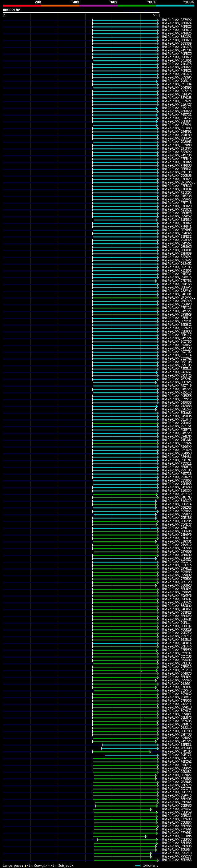197x868 pixels.
Task: Select the last hit label UniRef100_B5U983
Action: [176, 860]
